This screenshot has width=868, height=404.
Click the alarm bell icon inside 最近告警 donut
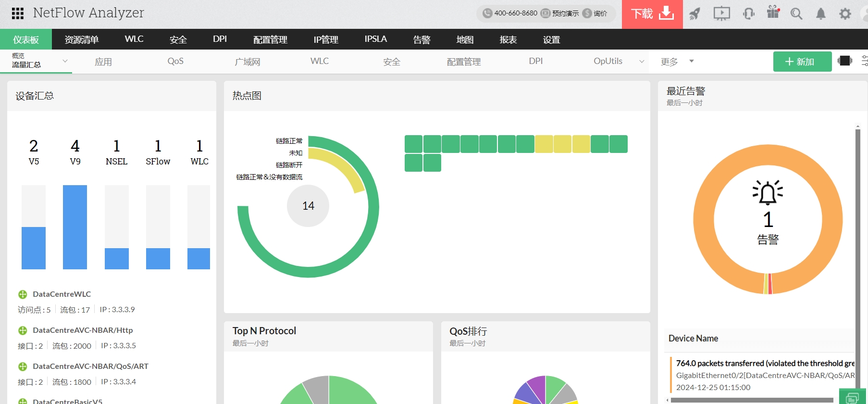click(768, 192)
